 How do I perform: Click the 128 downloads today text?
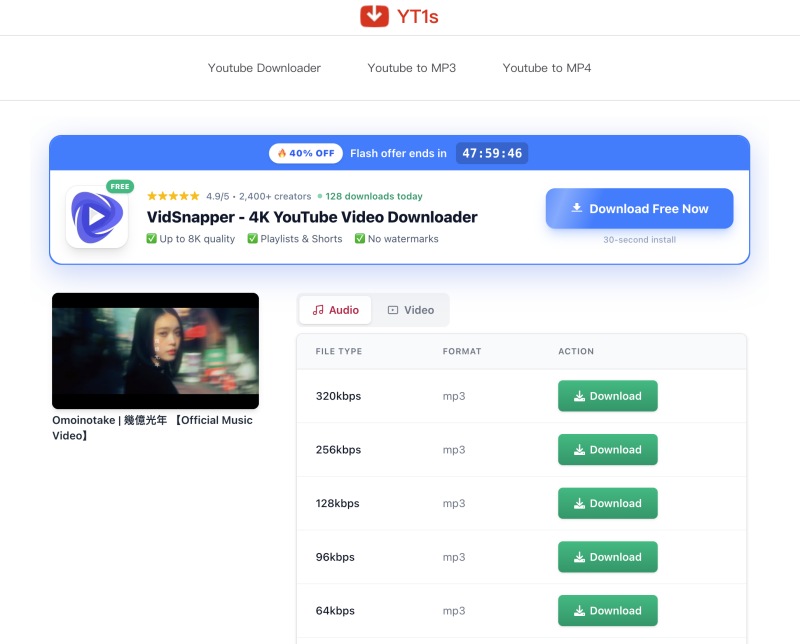point(374,196)
